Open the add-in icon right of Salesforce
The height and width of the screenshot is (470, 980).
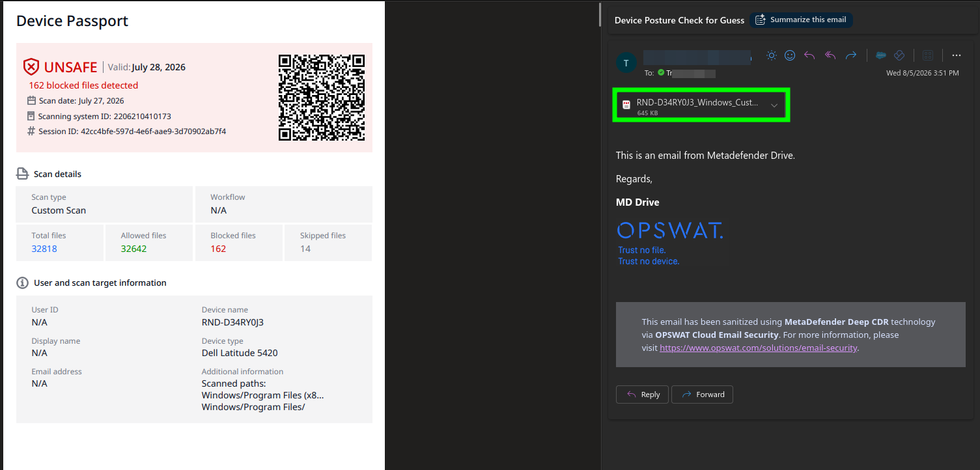pyautogui.click(x=899, y=56)
